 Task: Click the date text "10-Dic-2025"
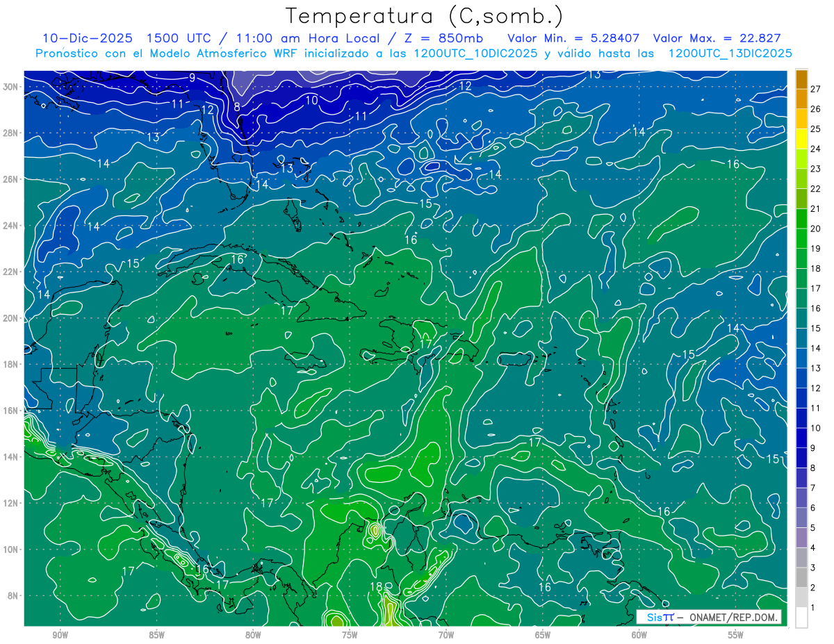pyautogui.click(x=88, y=38)
